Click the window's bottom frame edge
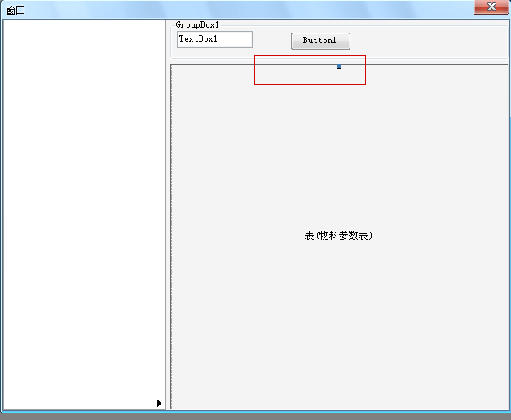Screen dimensions: 511x420 coord(255,410)
